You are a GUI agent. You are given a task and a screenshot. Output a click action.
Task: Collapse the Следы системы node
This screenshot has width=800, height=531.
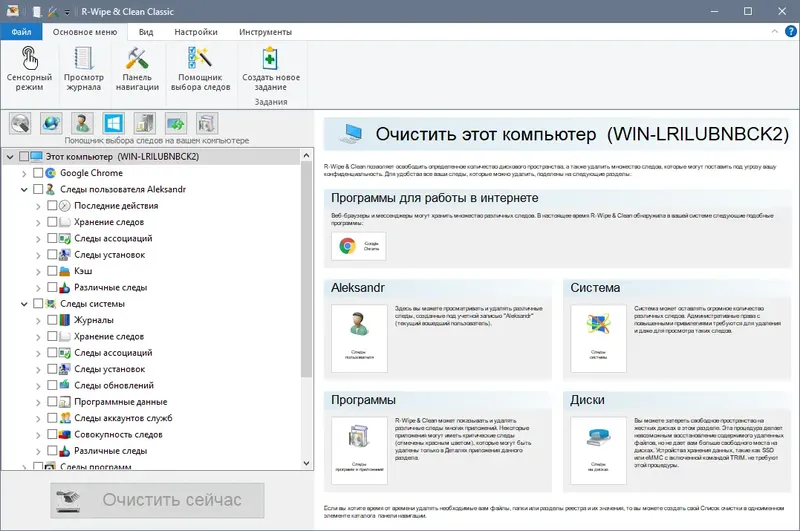24,304
